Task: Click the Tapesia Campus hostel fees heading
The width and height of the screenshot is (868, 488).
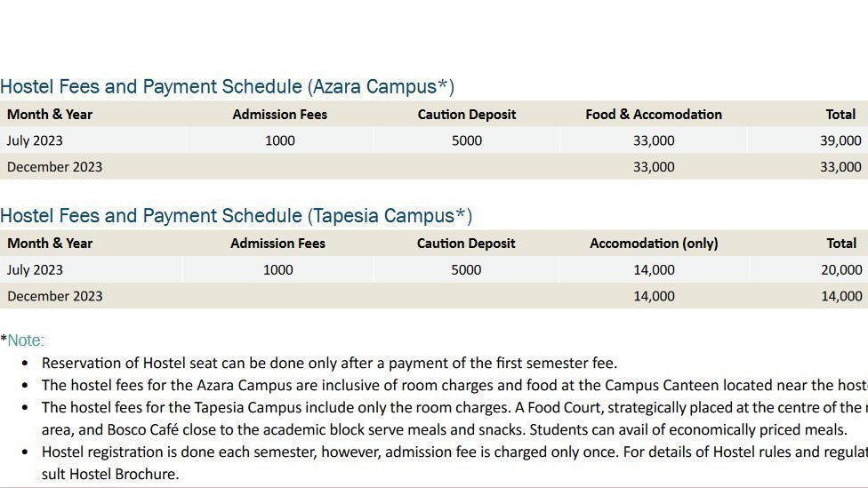Action: [x=236, y=215]
